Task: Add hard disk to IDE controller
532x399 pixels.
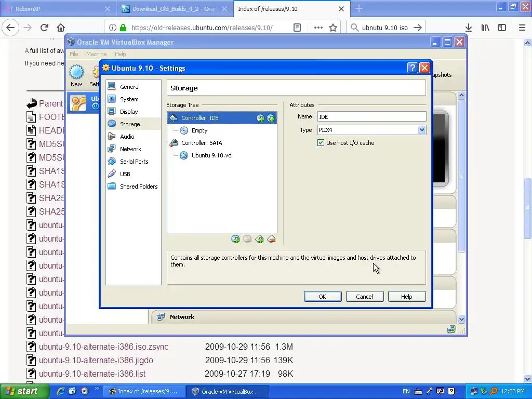Action: tap(271, 118)
